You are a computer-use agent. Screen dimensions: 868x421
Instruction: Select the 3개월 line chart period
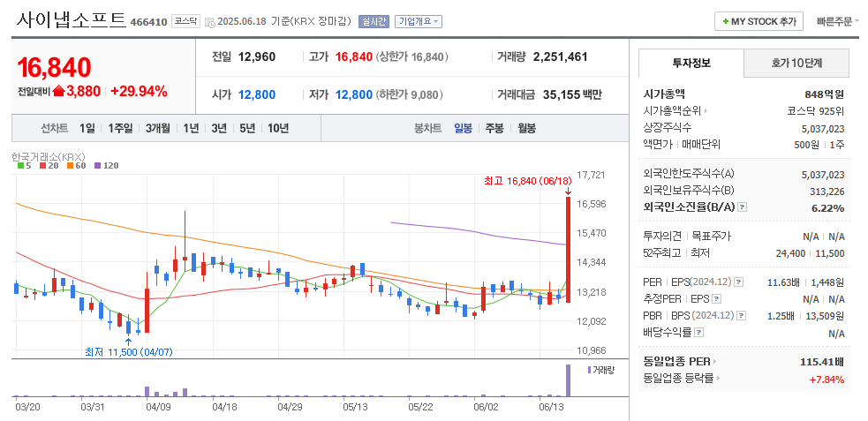click(158, 128)
